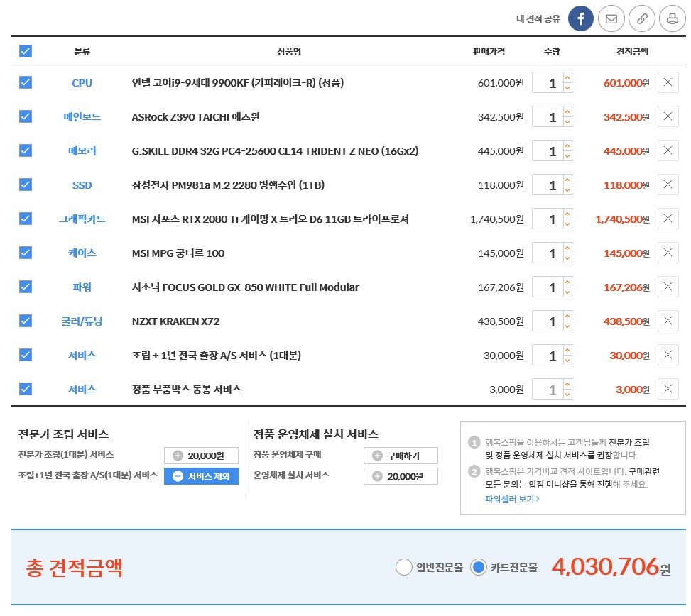The height and width of the screenshot is (616, 691).
Task: Open the CPU category link
Action: pos(82,83)
